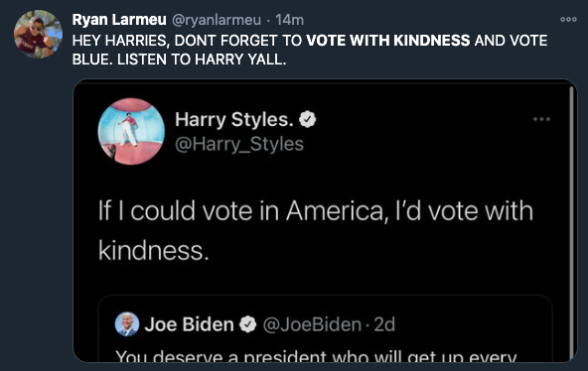Open the quoted Biden tweet starting 'You deserve'

pyautogui.click(x=325, y=328)
